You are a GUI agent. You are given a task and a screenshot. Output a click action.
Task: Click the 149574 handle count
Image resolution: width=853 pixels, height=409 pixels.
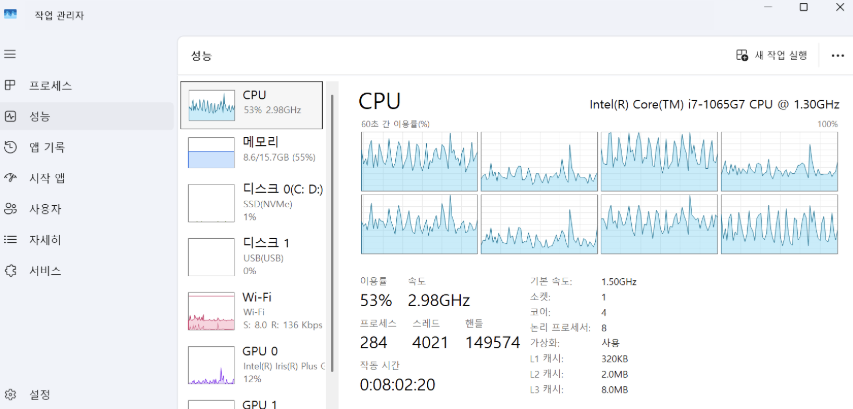coord(493,342)
